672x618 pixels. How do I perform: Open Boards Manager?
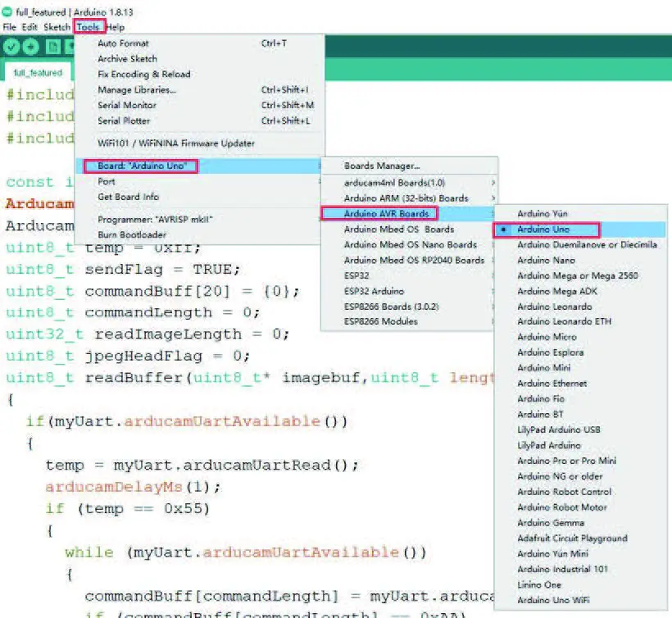point(409,166)
